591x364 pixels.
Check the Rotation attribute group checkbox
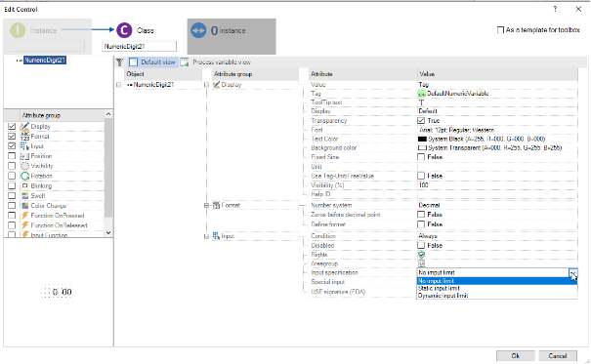(12, 176)
